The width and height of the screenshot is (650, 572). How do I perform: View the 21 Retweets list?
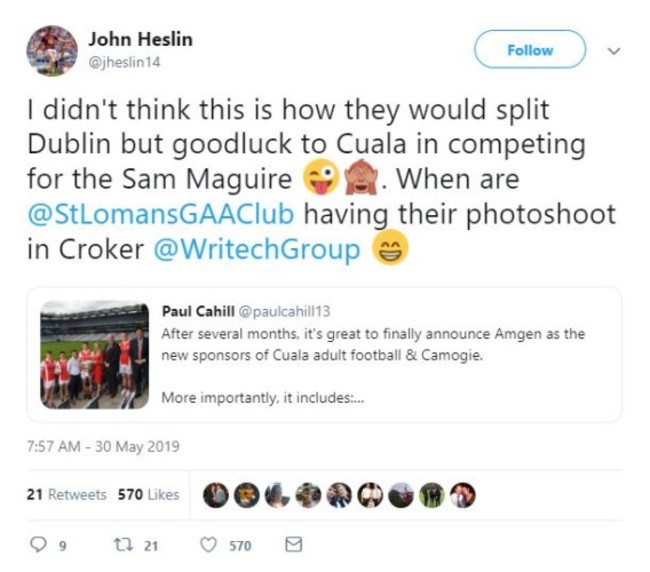coord(66,494)
